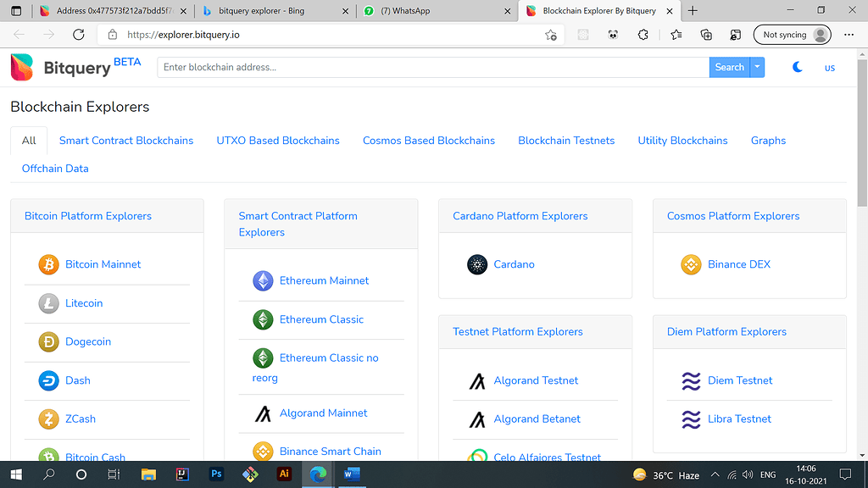868x488 pixels.
Task: Select the Bitcoin Mainnet icon
Action: pyautogui.click(x=48, y=264)
